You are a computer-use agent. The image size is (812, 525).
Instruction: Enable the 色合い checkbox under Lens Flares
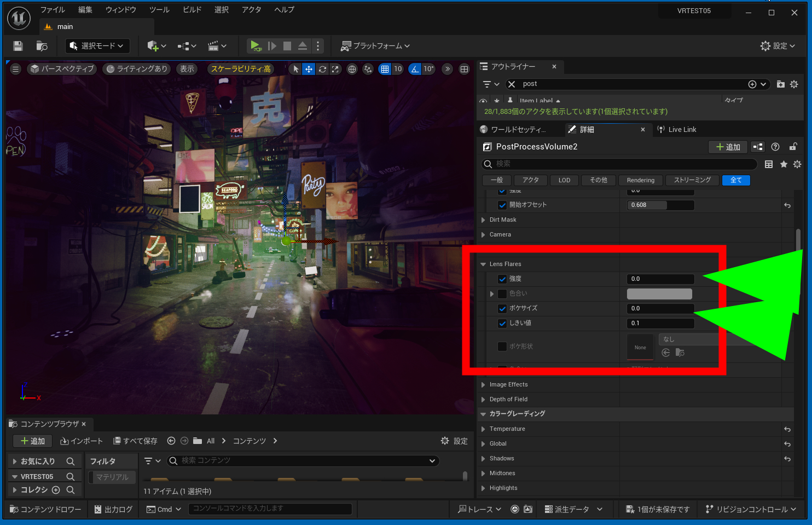pos(502,294)
